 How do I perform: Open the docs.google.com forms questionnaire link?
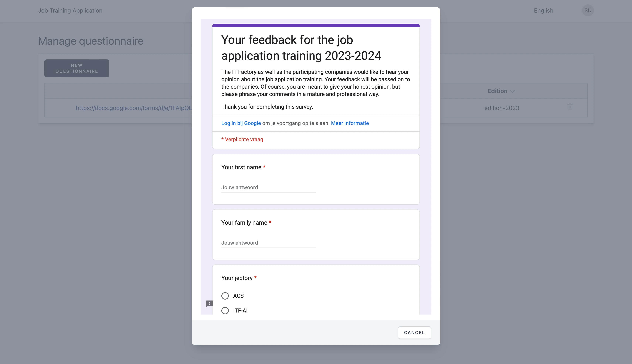[134, 108]
